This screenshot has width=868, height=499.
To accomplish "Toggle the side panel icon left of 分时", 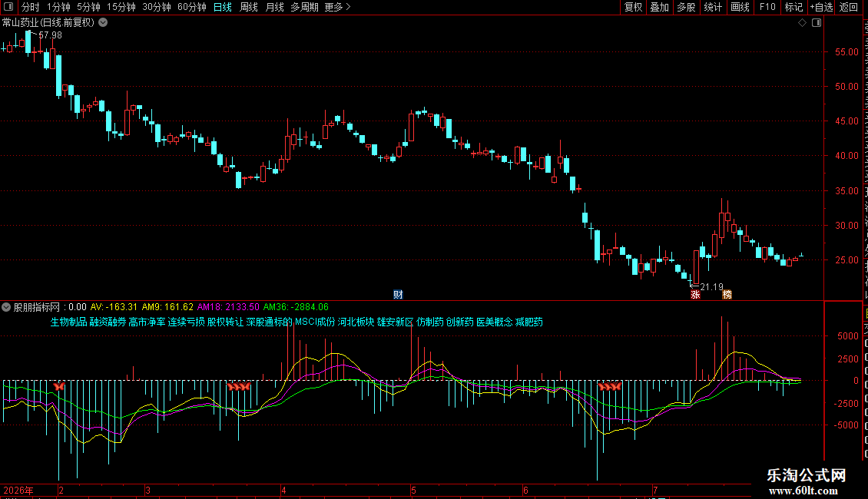I will click(x=8, y=7).
